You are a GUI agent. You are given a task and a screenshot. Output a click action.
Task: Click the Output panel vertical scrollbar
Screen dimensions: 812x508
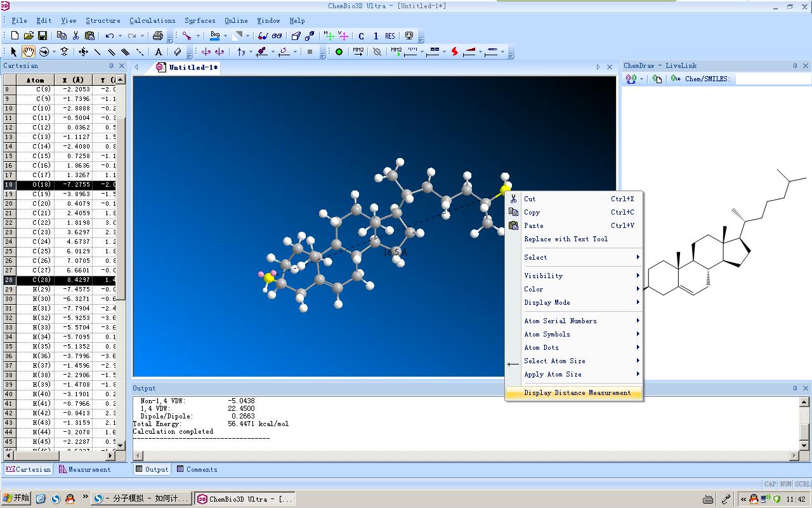tap(804, 424)
